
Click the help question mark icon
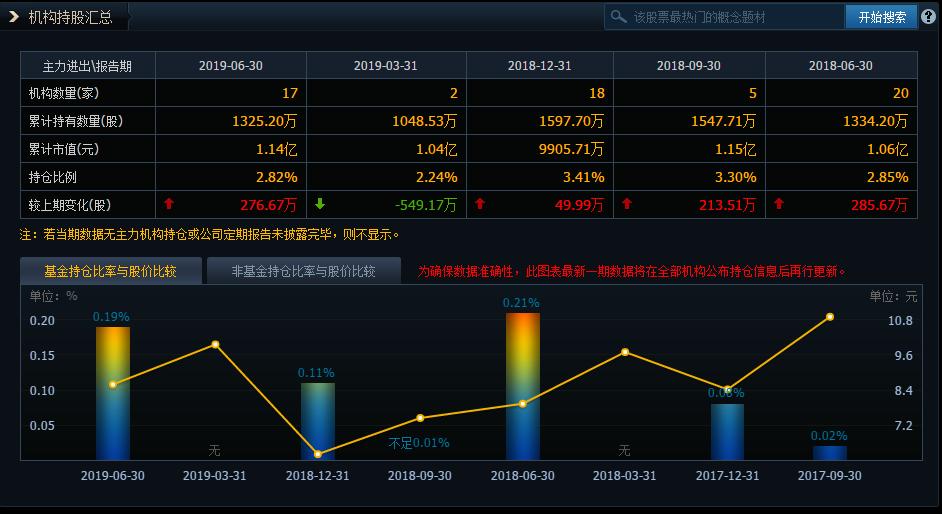pyautogui.click(x=928, y=17)
